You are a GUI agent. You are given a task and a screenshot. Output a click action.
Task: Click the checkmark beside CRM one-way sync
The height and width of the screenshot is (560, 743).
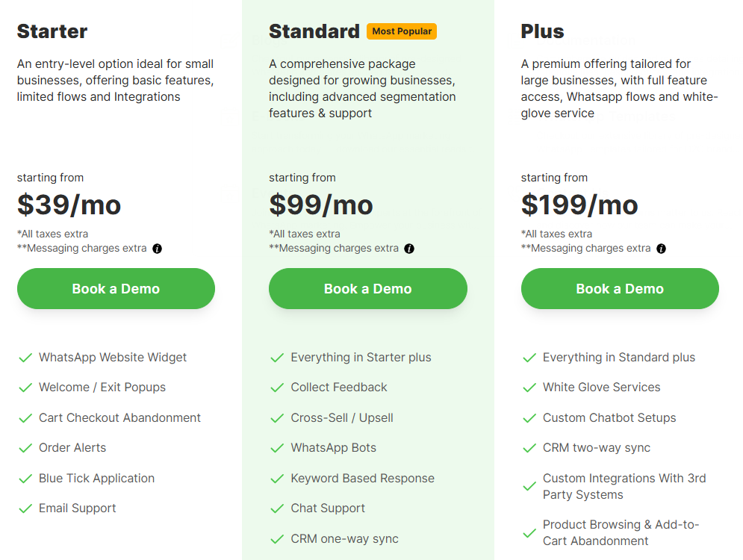point(276,538)
